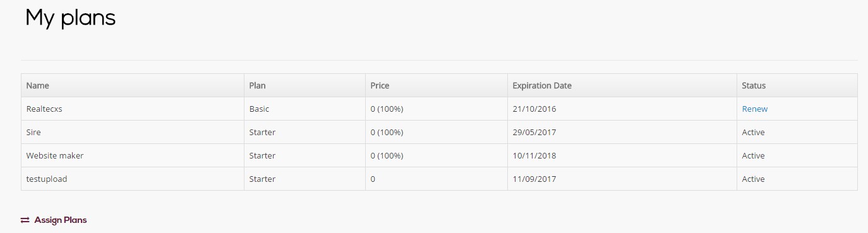Click the Active status for testupload

pos(754,179)
